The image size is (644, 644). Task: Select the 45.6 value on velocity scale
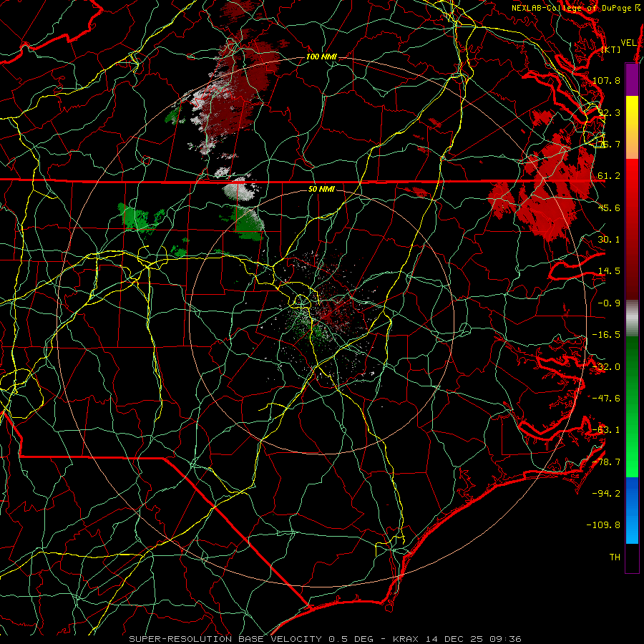click(x=609, y=208)
